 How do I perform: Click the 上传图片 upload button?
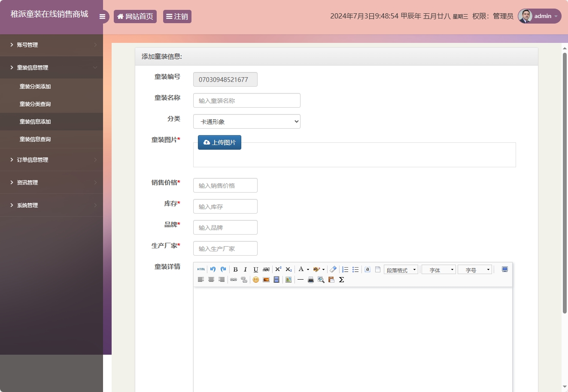click(x=219, y=142)
